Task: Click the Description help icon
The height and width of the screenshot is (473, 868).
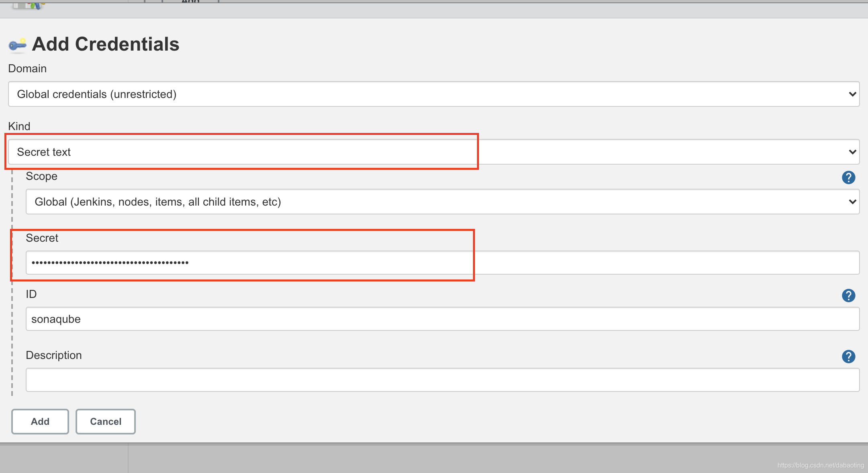Action: [850, 356]
